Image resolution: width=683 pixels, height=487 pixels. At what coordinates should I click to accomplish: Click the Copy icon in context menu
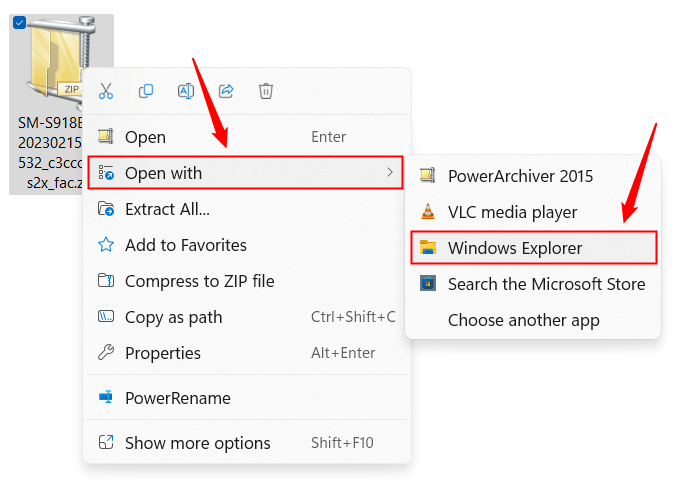point(146,91)
